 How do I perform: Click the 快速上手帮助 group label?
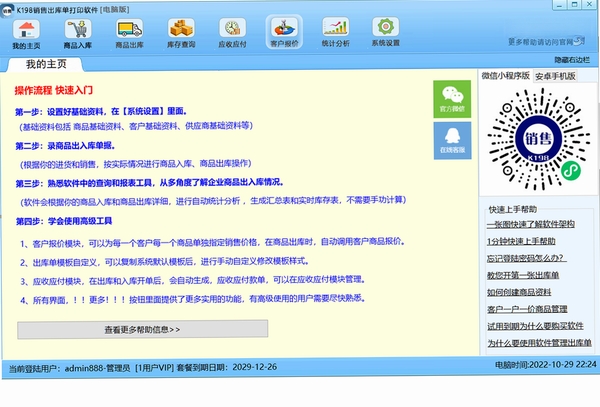click(x=512, y=210)
